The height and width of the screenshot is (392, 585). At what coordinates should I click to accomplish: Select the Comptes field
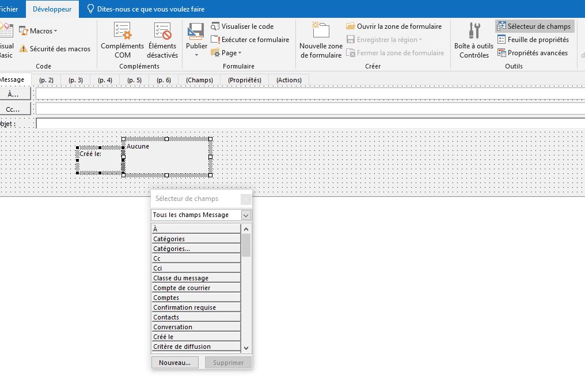196,297
